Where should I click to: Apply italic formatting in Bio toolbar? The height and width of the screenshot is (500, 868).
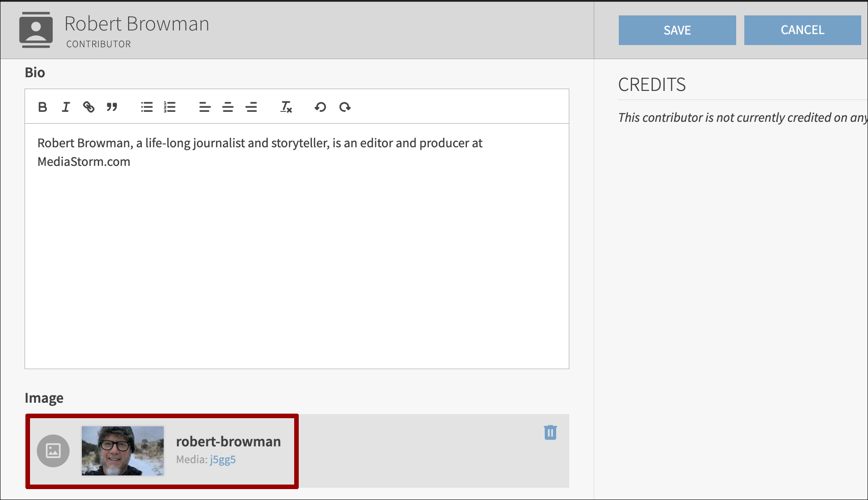66,107
